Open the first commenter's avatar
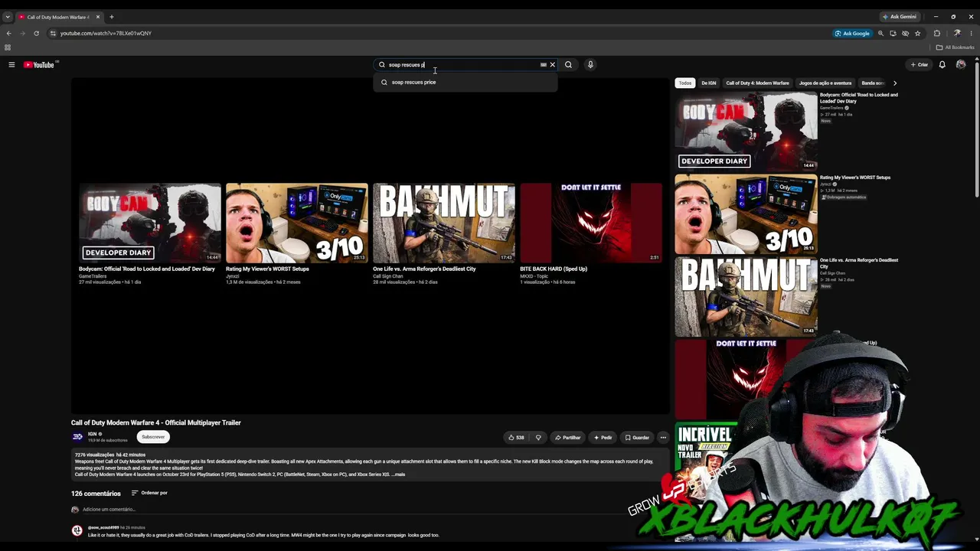This screenshot has width=980, height=551. pos(77,531)
